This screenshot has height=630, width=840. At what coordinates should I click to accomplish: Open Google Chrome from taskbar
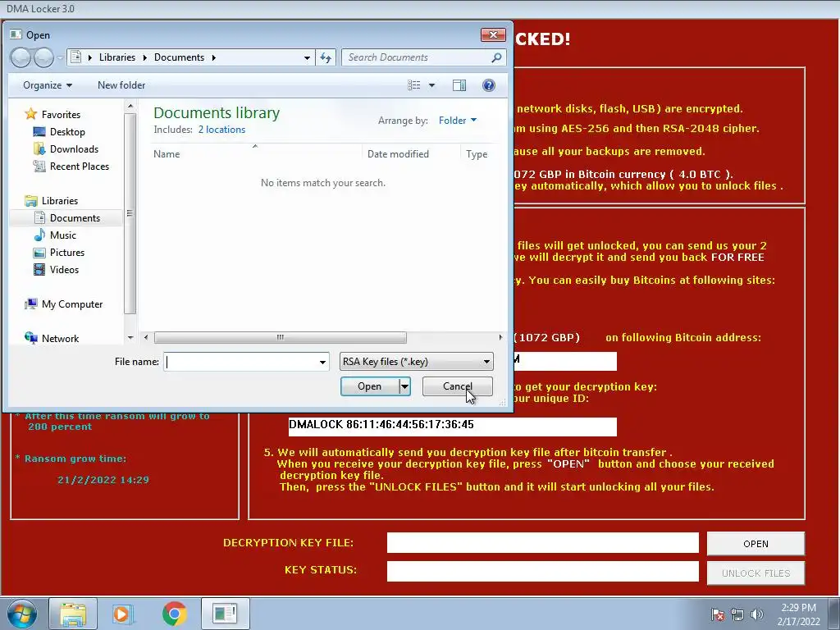coord(174,614)
